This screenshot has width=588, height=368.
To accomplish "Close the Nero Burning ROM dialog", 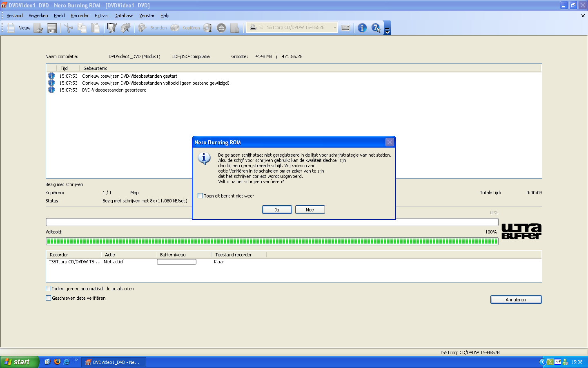I will point(390,142).
